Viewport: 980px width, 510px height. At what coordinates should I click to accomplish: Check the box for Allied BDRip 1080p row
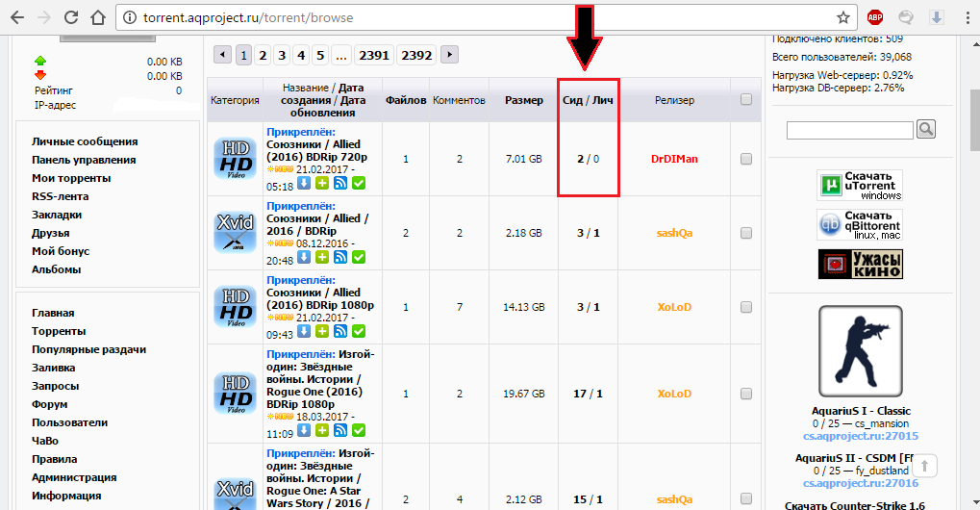point(745,307)
